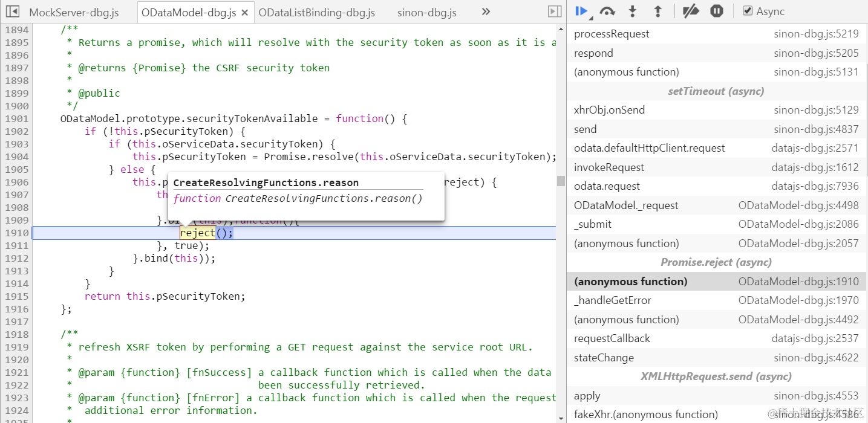The width and height of the screenshot is (868, 423).
Task: Select anonymous function frame at ODataModel-dbg.js:4492
Action: tap(717, 320)
